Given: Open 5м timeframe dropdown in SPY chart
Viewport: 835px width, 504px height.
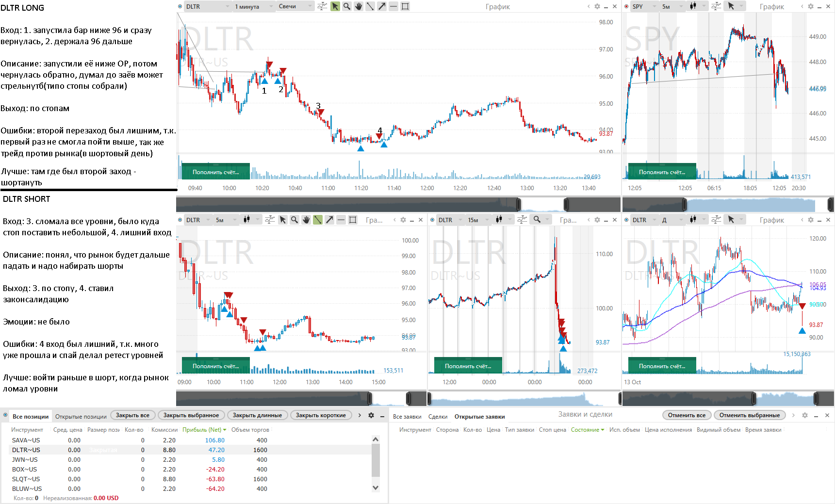Looking at the screenshot, I should pyautogui.click(x=672, y=6).
